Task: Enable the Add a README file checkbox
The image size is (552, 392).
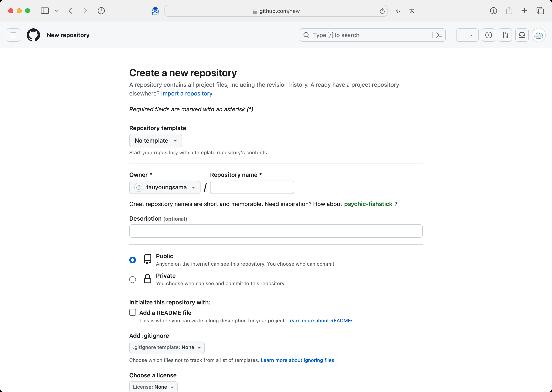Action: [x=132, y=312]
